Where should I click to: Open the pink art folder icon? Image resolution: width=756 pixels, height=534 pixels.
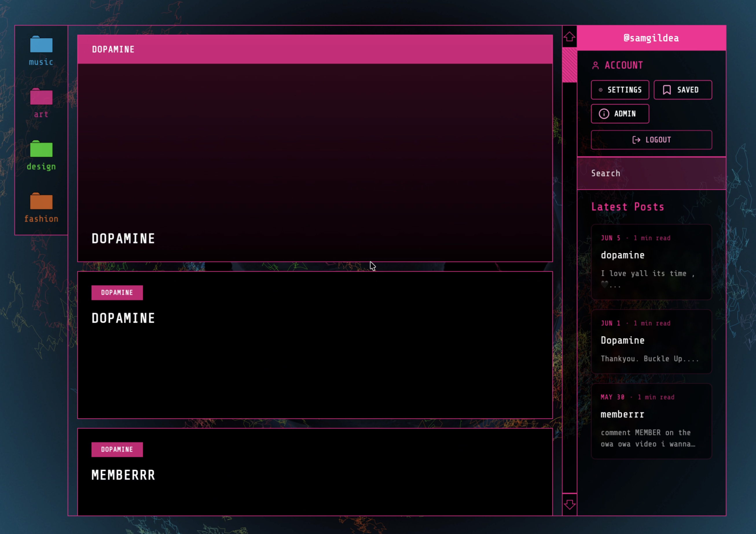(41, 96)
